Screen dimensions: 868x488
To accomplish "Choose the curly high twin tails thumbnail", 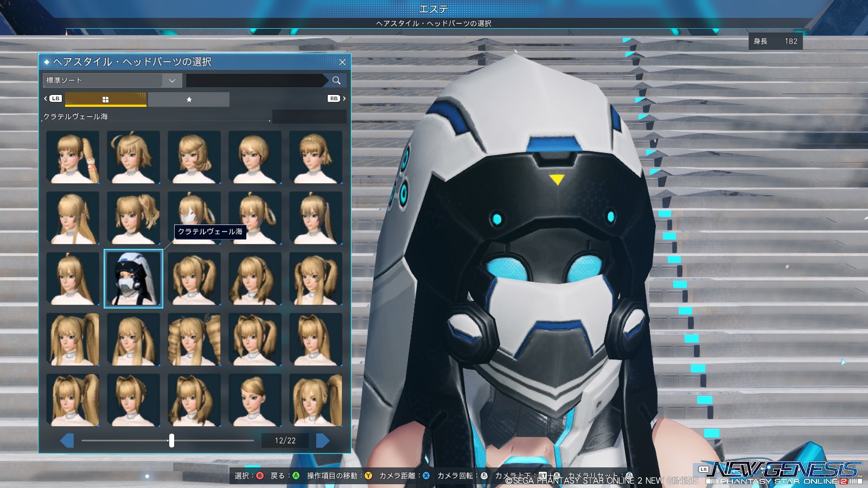I will [x=133, y=217].
